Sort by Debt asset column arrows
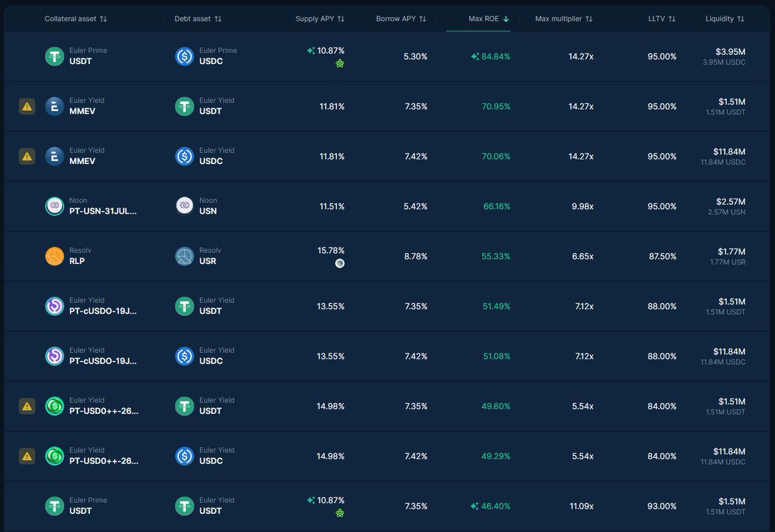Screen dimensions: 775x532 218,19
